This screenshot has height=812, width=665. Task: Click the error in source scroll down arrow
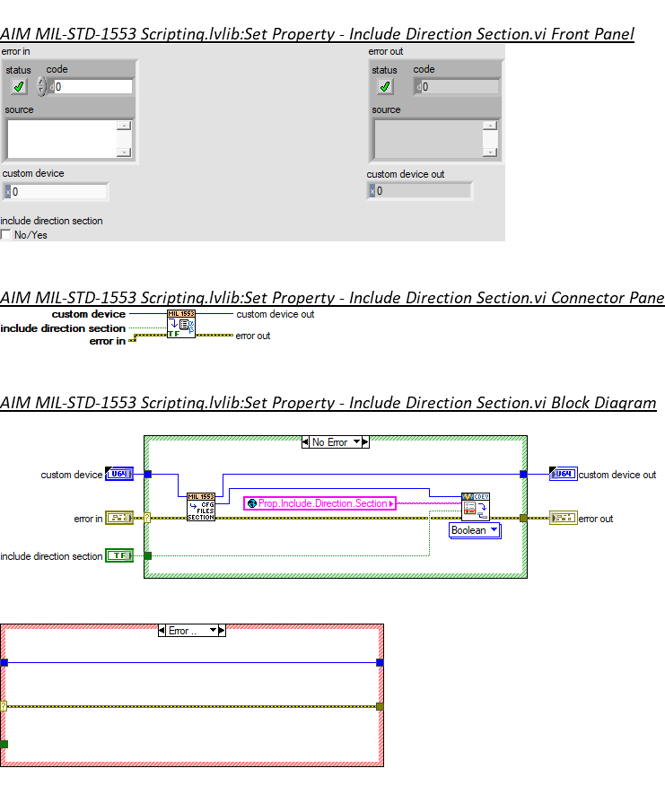pyautogui.click(x=124, y=153)
